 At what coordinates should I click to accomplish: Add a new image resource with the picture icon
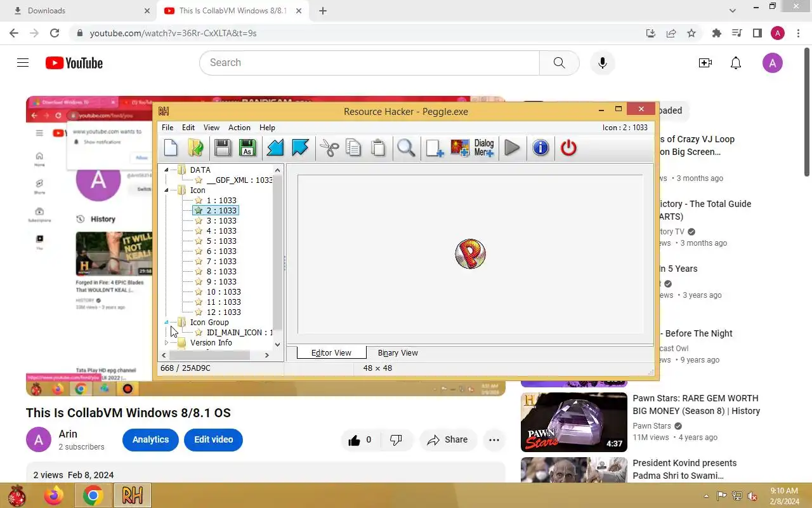[460, 148]
